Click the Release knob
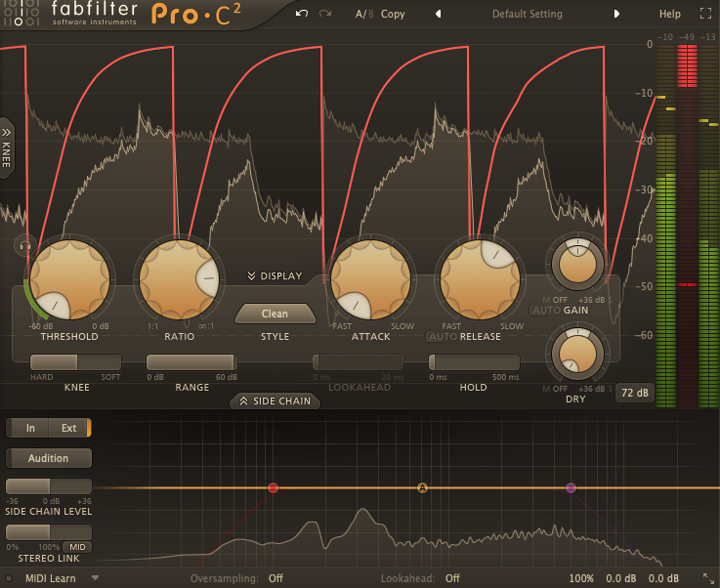Viewport: 720px width, 588px height. (x=480, y=279)
